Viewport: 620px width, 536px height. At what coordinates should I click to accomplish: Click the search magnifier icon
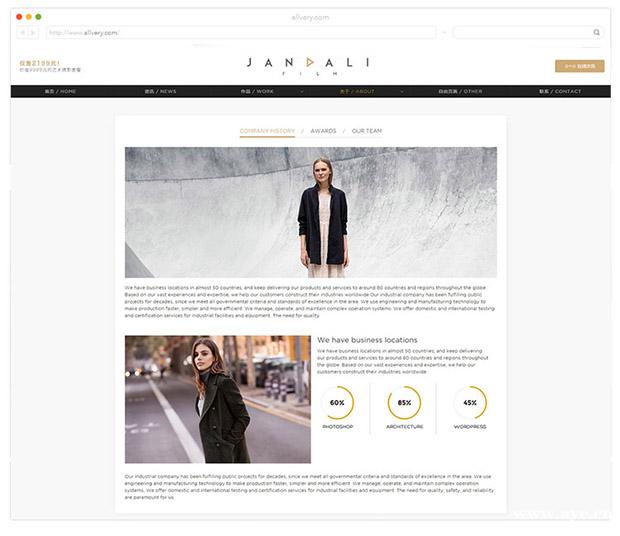pyautogui.click(x=597, y=32)
